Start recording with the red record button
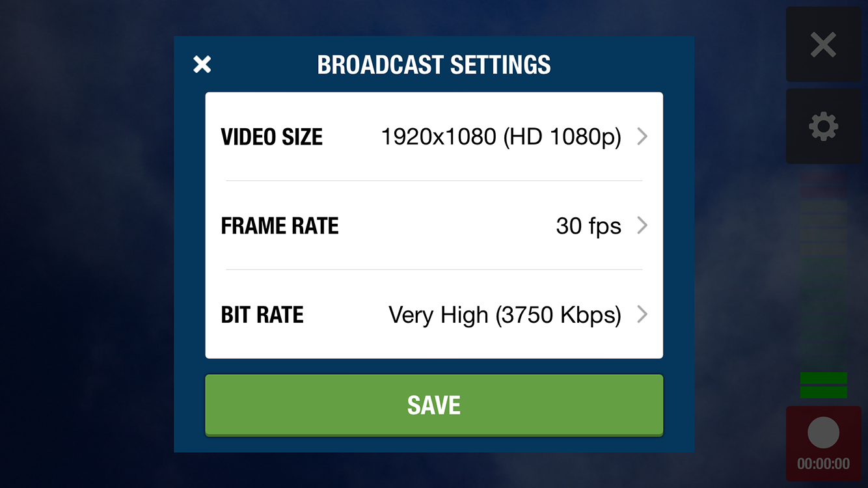The height and width of the screenshot is (488, 868). pos(823,433)
